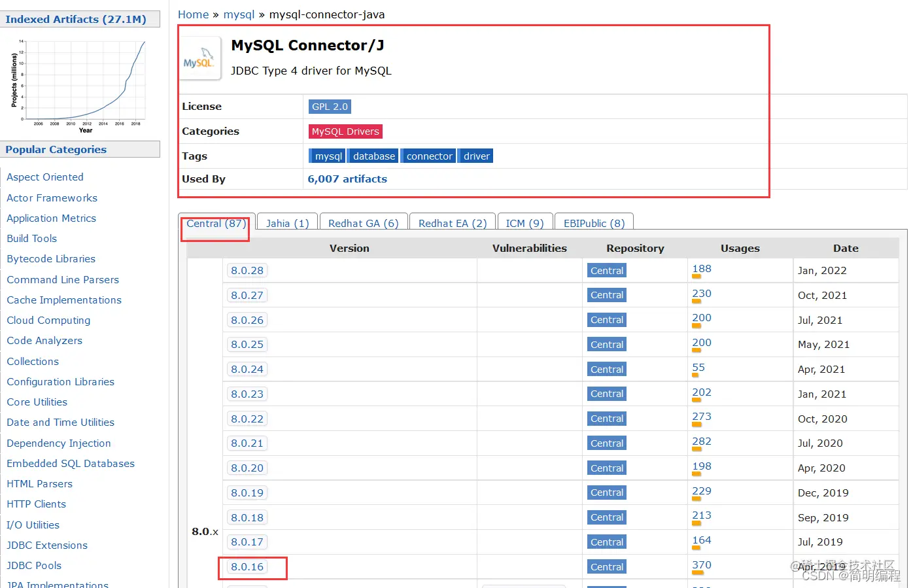Select the database tag
911x588 pixels.
pos(373,156)
